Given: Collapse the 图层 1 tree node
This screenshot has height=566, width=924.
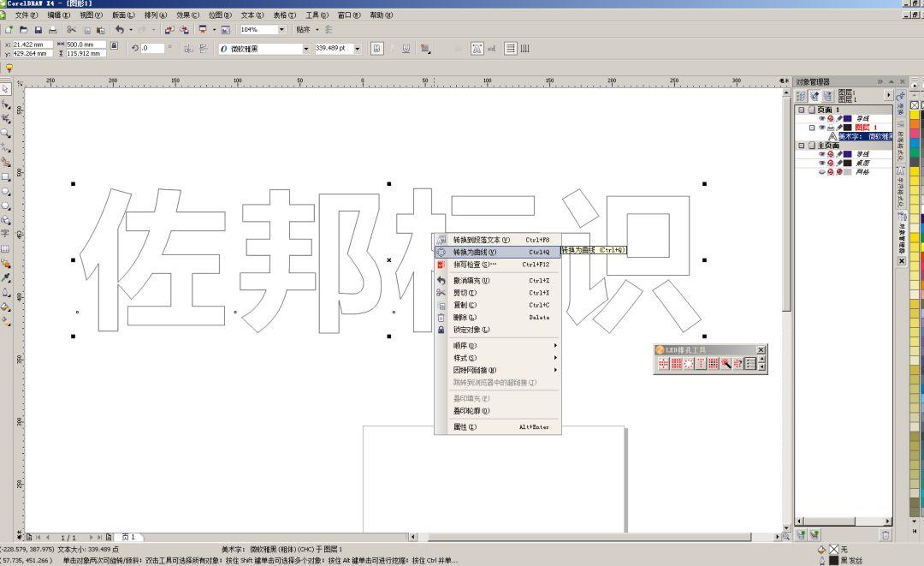Looking at the screenshot, I should tap(812, 128).
